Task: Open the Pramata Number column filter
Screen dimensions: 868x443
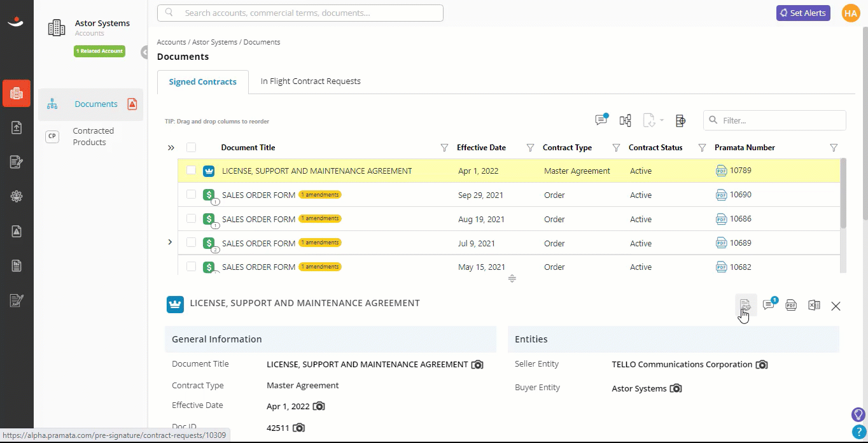Action: point(834,148)
